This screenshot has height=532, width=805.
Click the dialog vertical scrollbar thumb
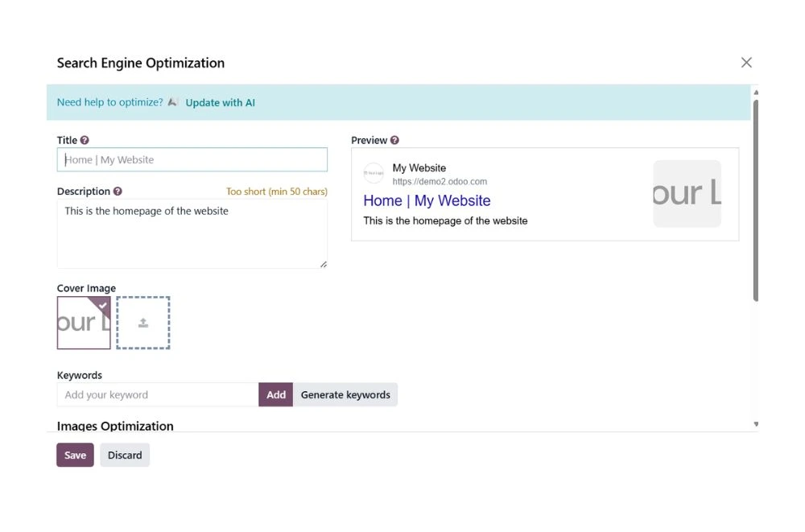point(756,200)
